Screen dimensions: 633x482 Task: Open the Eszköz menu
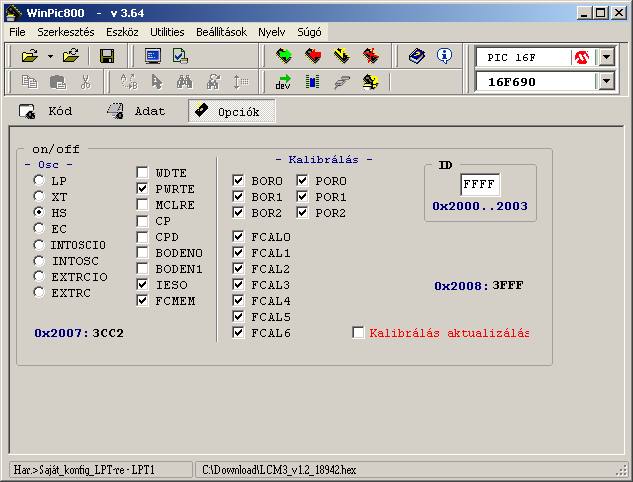[x=122, y=32]
